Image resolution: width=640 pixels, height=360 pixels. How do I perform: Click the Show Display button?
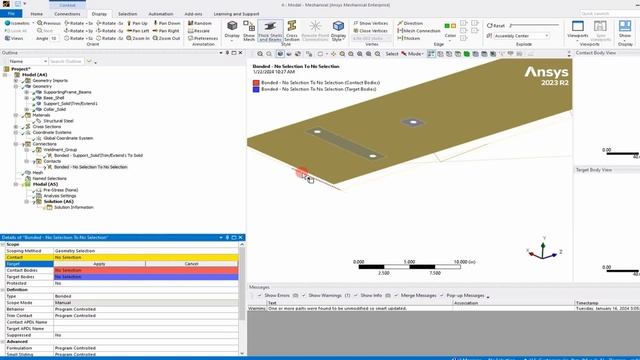(625, 31)
